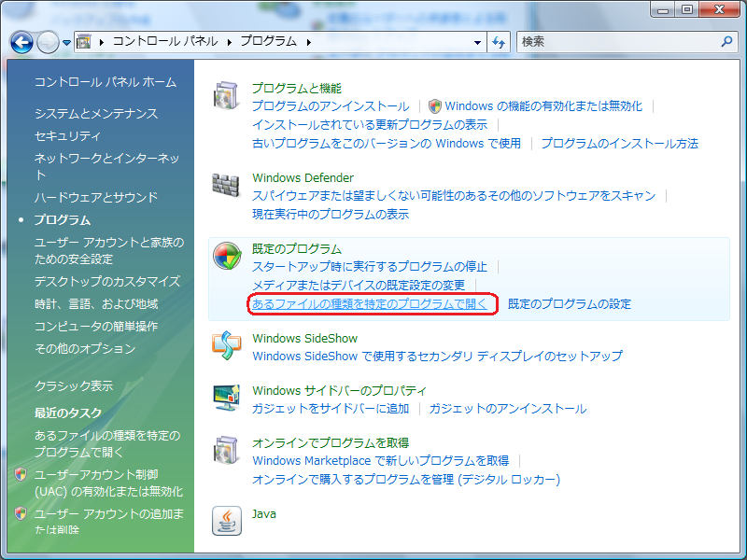
Task: Click the Windows サイドバーのプロパティ icon
Action: [227, 399]
